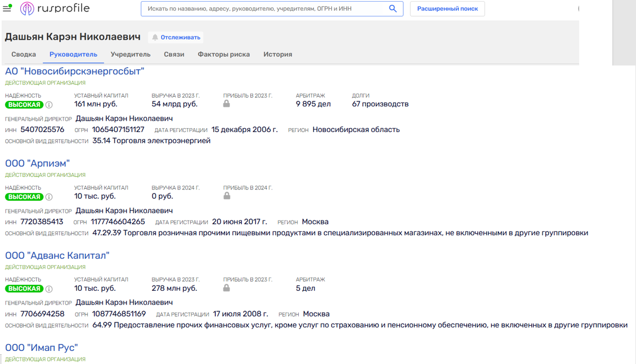636x364 pixels.
Task: Click 278 млн руб. revenue value
Action: [x=174, y=288]
